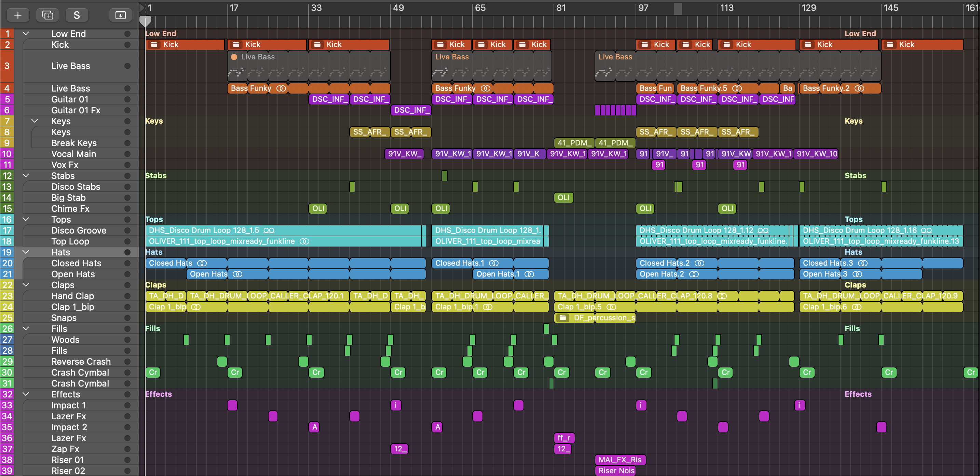Click the playhead marker at bar 1
Viewport: 980px width, 476px height.
pos(145,21)
